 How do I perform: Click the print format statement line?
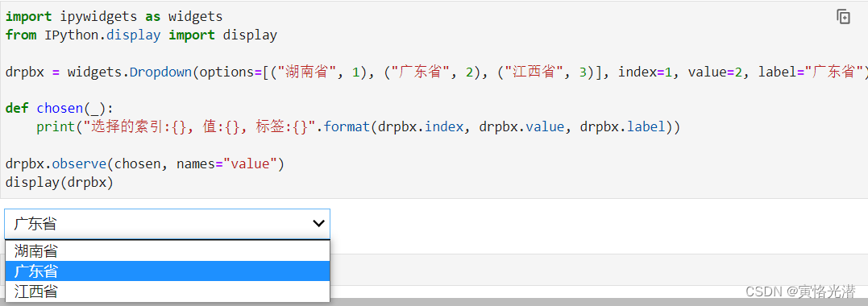pos(358,126)
